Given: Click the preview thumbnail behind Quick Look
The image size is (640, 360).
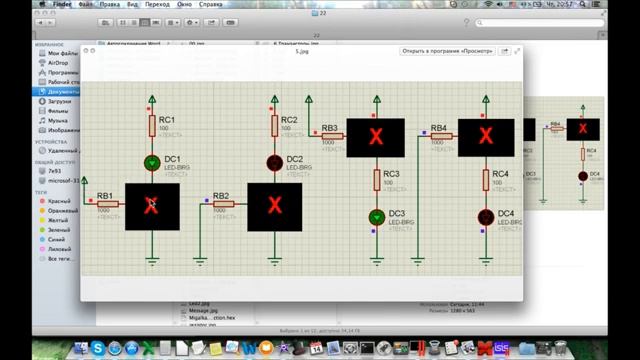Looking at the screenshot, I should click(563, 153).
